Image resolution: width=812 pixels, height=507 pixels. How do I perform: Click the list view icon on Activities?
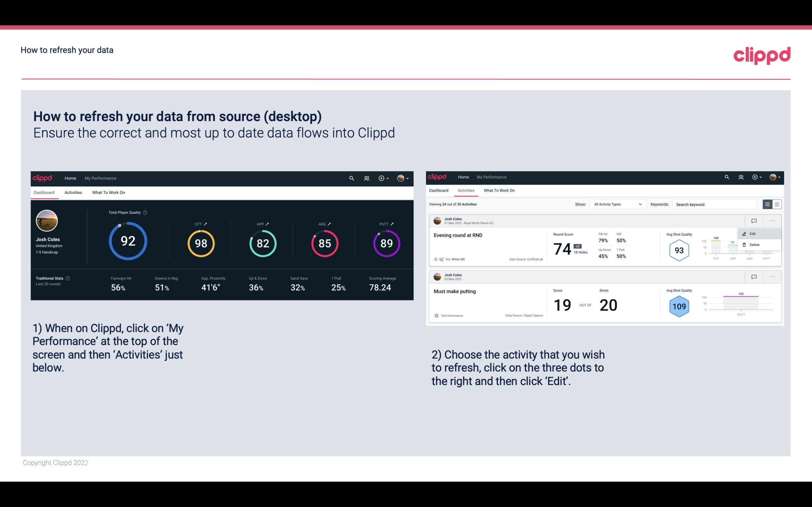768,204
